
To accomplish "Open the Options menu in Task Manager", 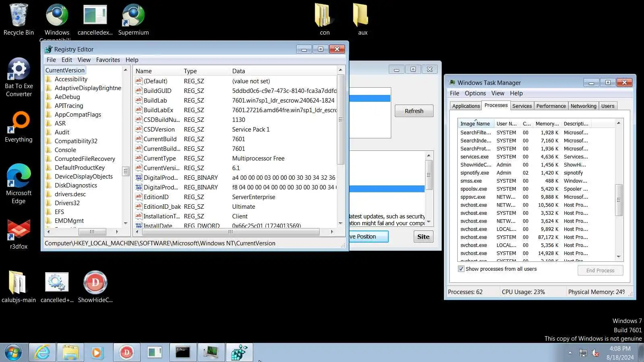I will pyautogui.click(x=475, y=93).
